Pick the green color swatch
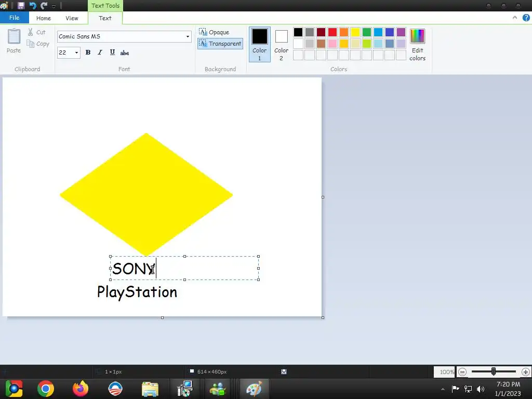The image size is (532, 399). (367, 32)
